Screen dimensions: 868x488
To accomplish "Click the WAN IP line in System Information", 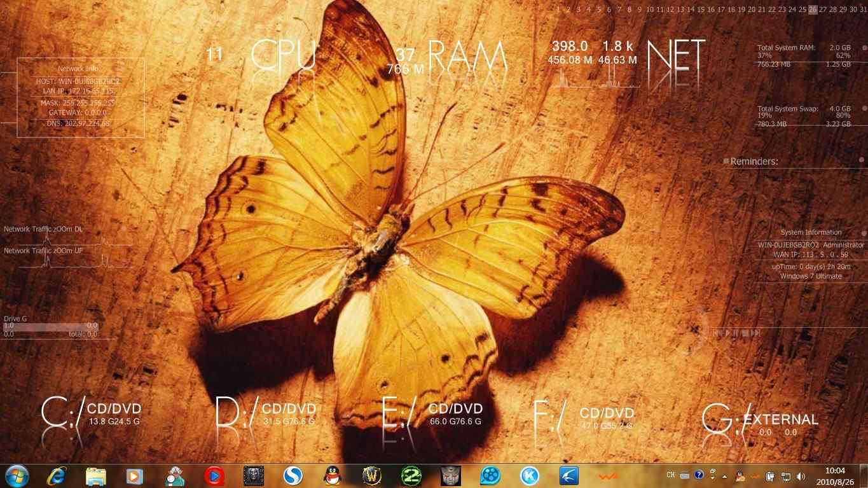I will tap(810, 254).
